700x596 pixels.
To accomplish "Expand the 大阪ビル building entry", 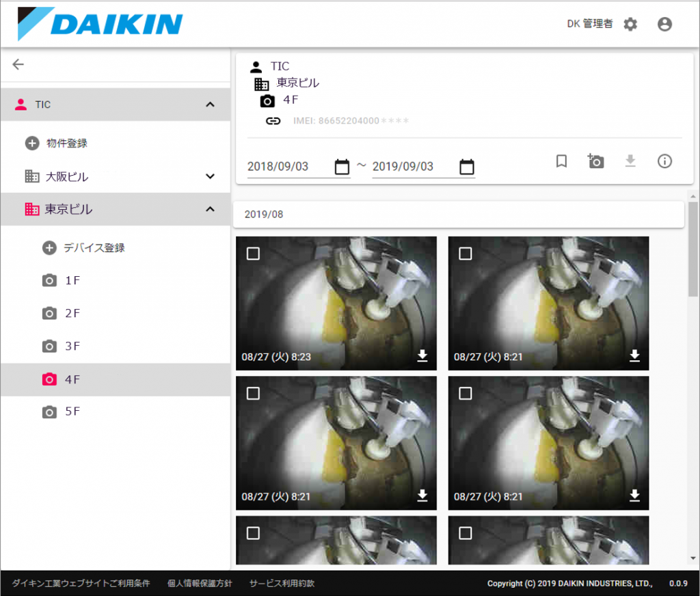I will click(210, 176).
